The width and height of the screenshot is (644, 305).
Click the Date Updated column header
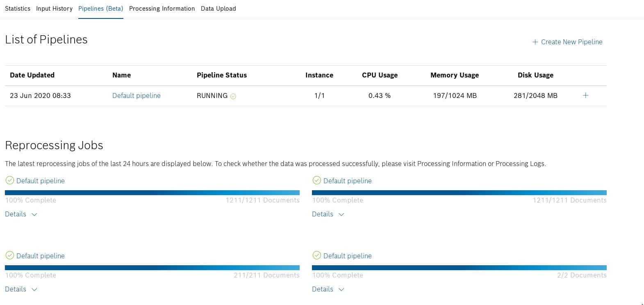tap(32, 75)
